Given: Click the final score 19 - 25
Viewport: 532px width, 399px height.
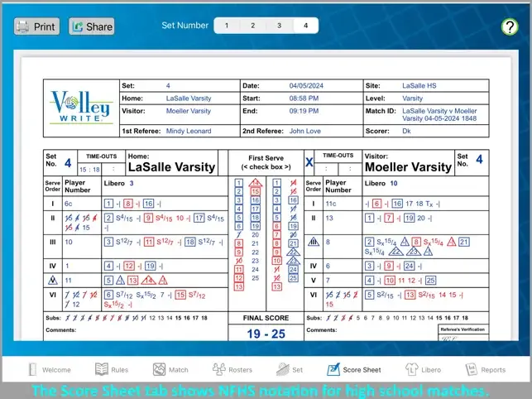Looking at the screenshot, I should (x=266, y=334).
